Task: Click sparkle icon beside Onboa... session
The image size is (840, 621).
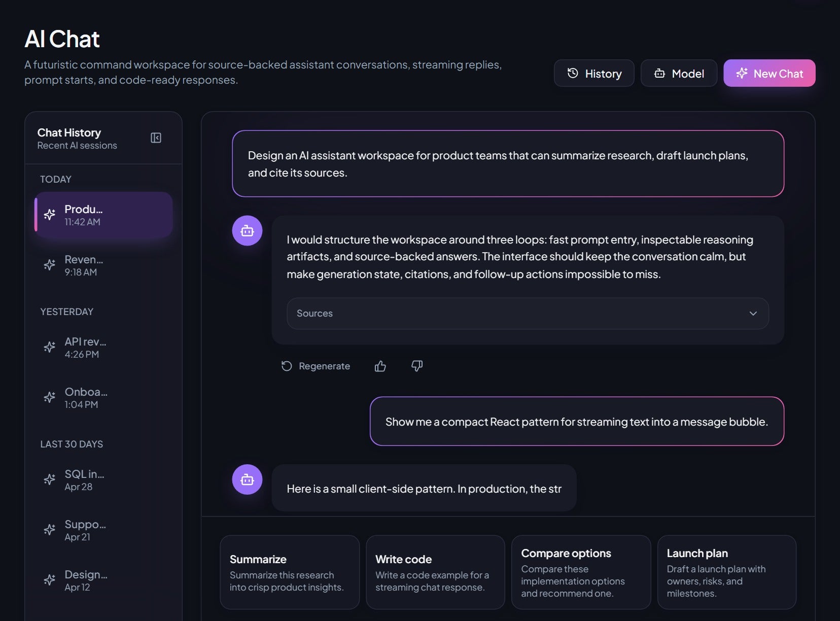Action: 50,397
